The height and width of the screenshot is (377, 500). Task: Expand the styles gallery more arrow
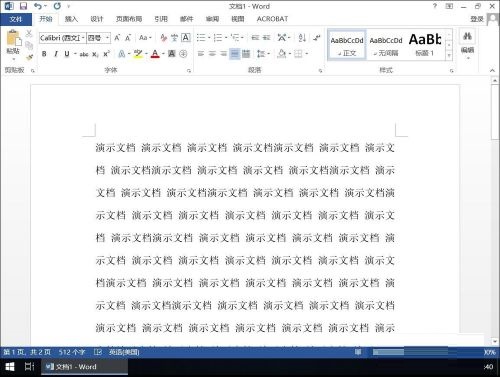tap(449, 56)
